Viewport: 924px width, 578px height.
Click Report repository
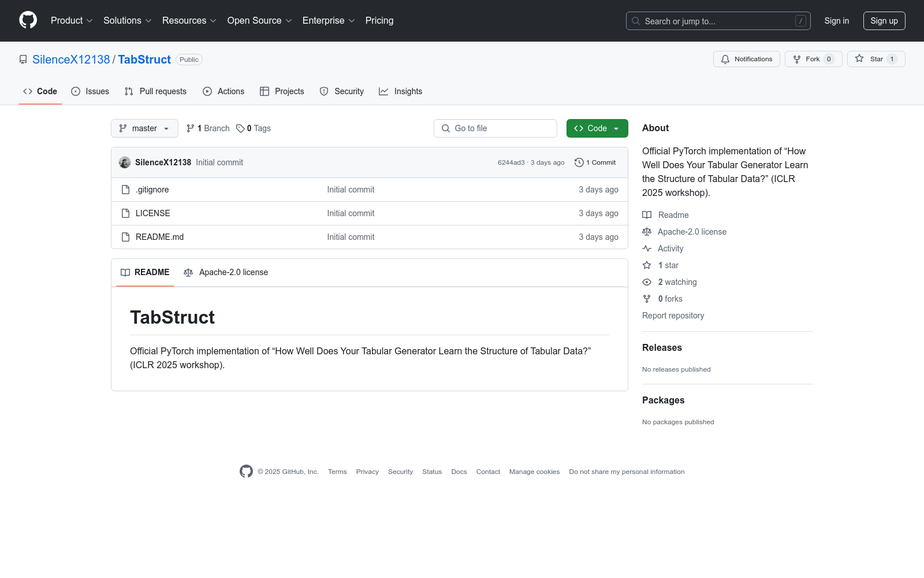tap(673, 316)
